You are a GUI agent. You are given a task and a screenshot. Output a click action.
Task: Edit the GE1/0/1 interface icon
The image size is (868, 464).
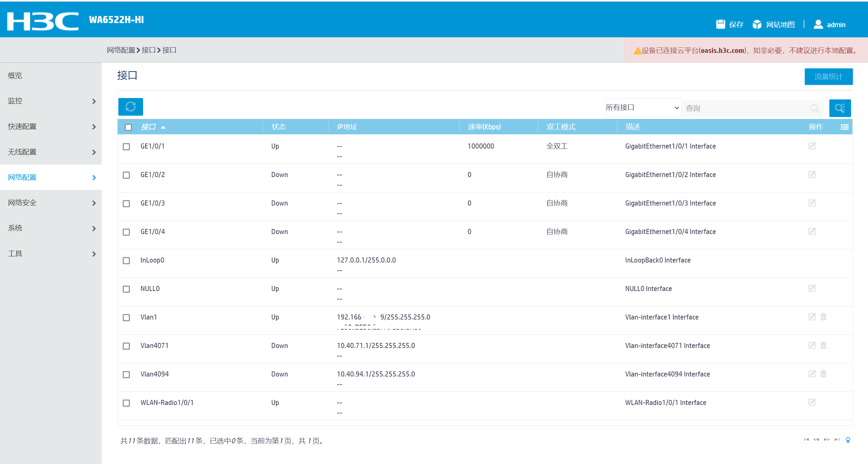(812, 146)
